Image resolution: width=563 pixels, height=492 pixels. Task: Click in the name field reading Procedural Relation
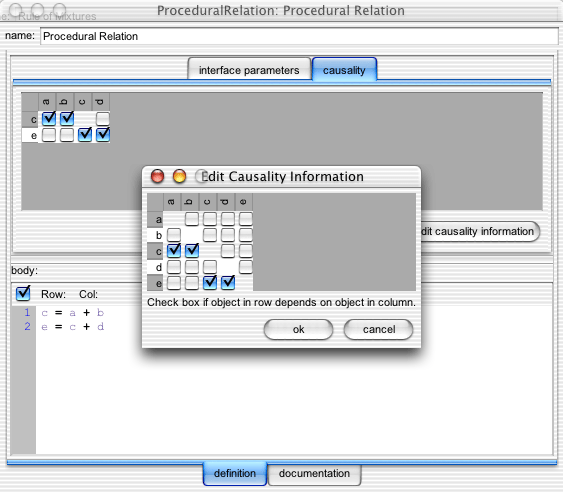(x=299, y=36)
